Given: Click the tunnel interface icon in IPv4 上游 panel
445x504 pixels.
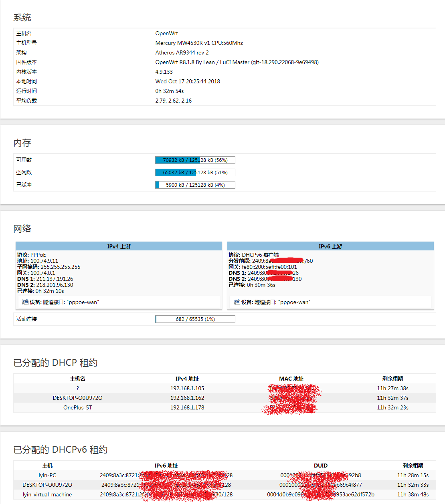Looking at the screenshot, I should pos(25,302).
